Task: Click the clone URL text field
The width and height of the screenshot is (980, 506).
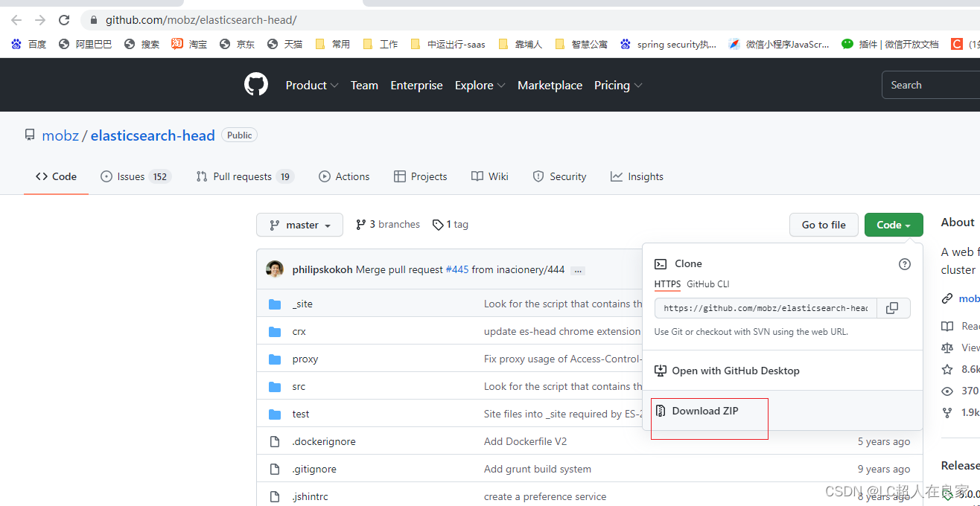Action: 766,308
